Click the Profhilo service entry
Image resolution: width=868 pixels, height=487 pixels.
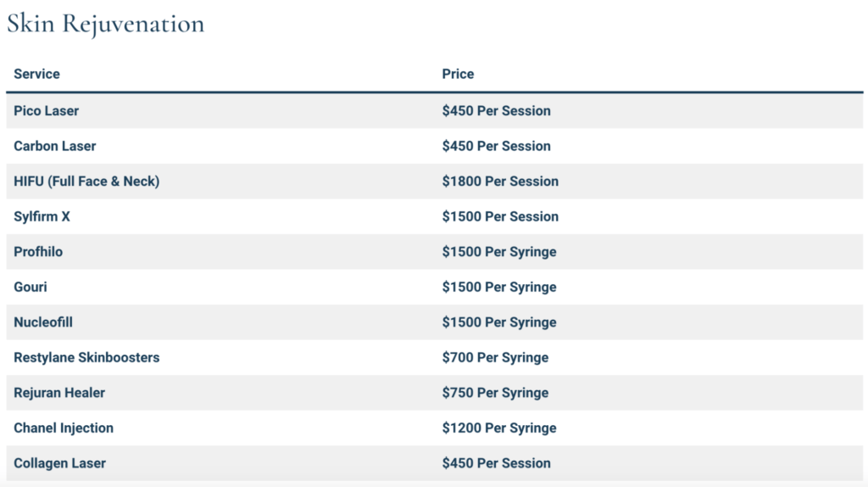(x=38, y=251)
